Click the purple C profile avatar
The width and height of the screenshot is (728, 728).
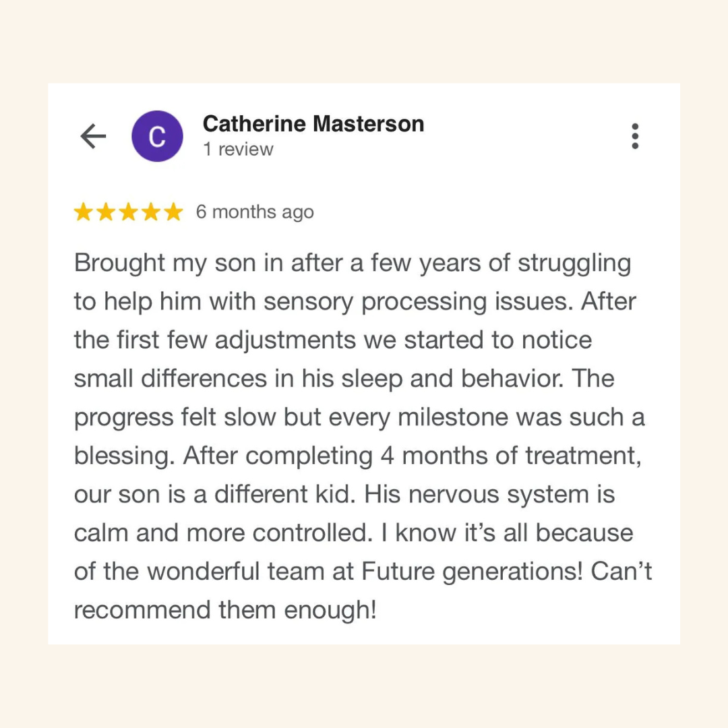[157, 136]
